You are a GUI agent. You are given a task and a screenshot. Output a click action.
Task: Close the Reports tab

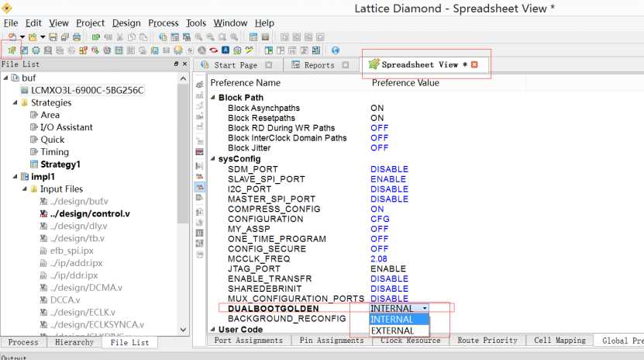click(x=346, y=65)
